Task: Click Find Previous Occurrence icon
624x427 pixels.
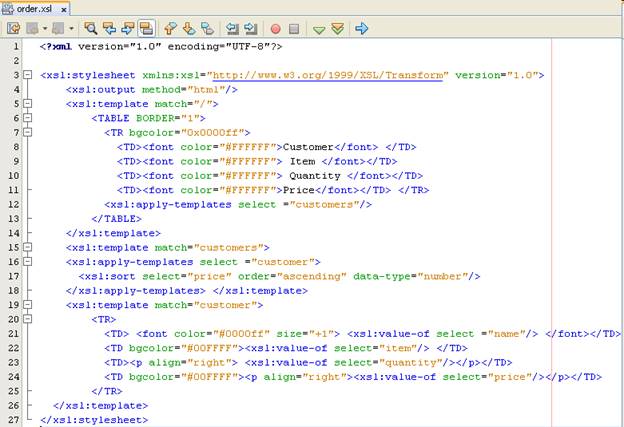Action: (109, 28)
